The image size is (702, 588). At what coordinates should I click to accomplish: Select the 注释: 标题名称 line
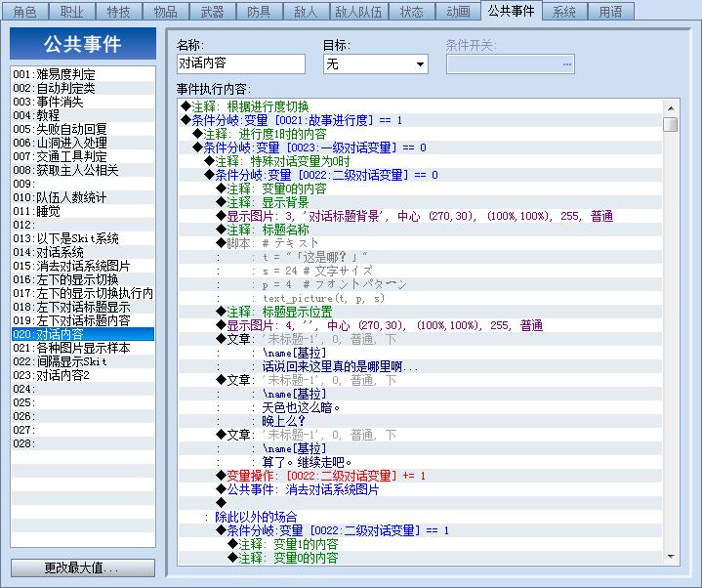(x=420, y=230)
